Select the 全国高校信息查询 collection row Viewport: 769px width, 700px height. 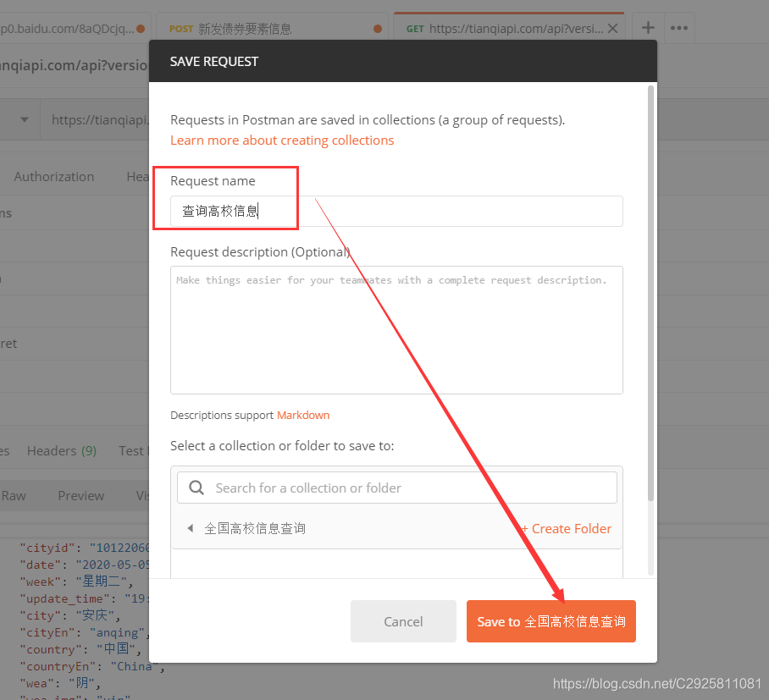pyautogui.click(x=396, y=528)
